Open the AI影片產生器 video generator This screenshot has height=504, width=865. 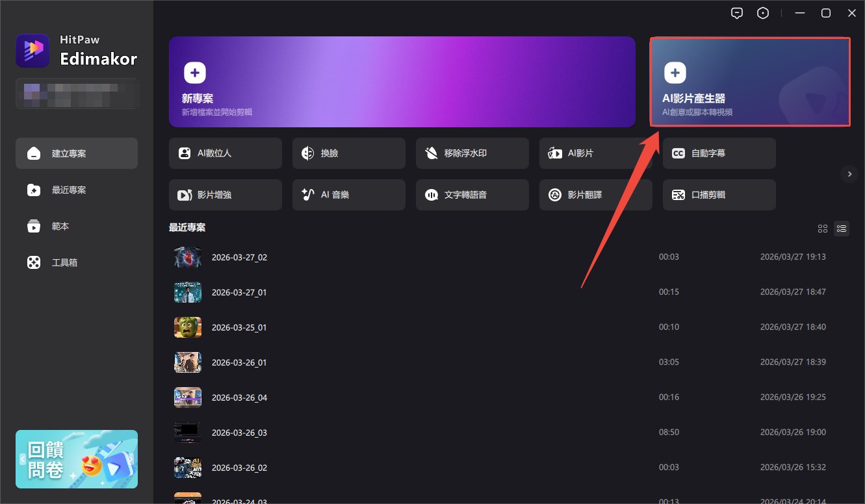[749, 81]
